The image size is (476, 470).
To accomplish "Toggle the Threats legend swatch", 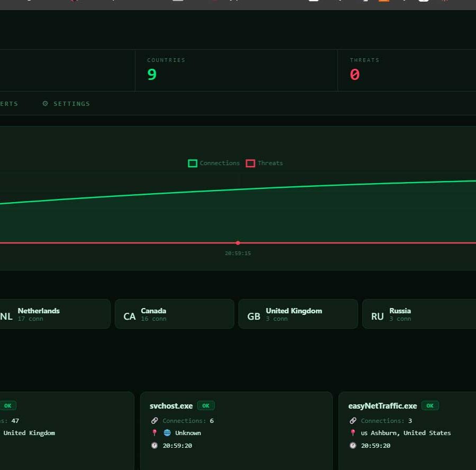I will point(251,164).
